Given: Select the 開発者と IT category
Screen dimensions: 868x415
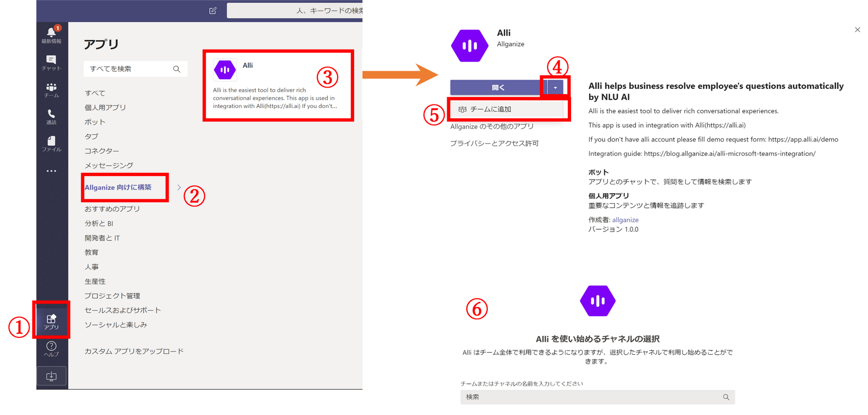Looking at the screenshot, I should point(102,238).
